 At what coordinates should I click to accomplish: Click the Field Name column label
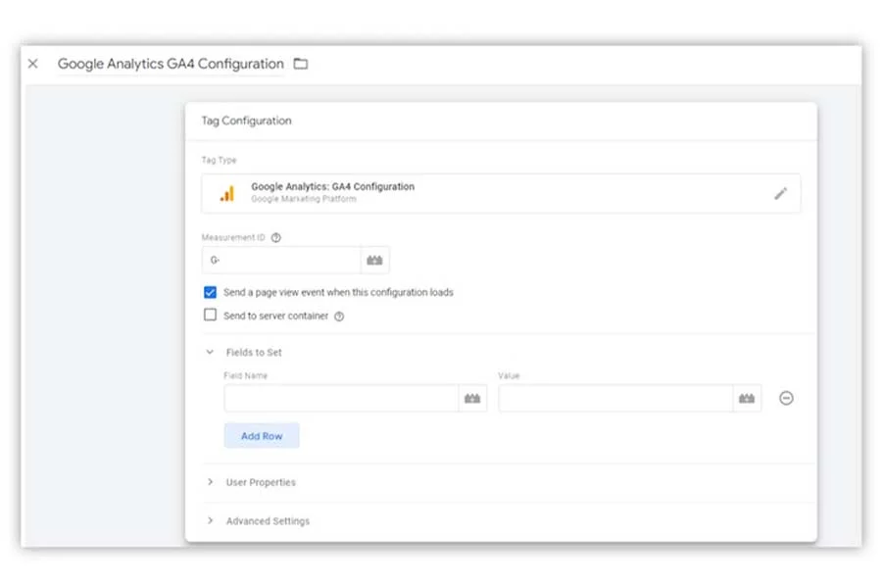[x=245, y=376]
